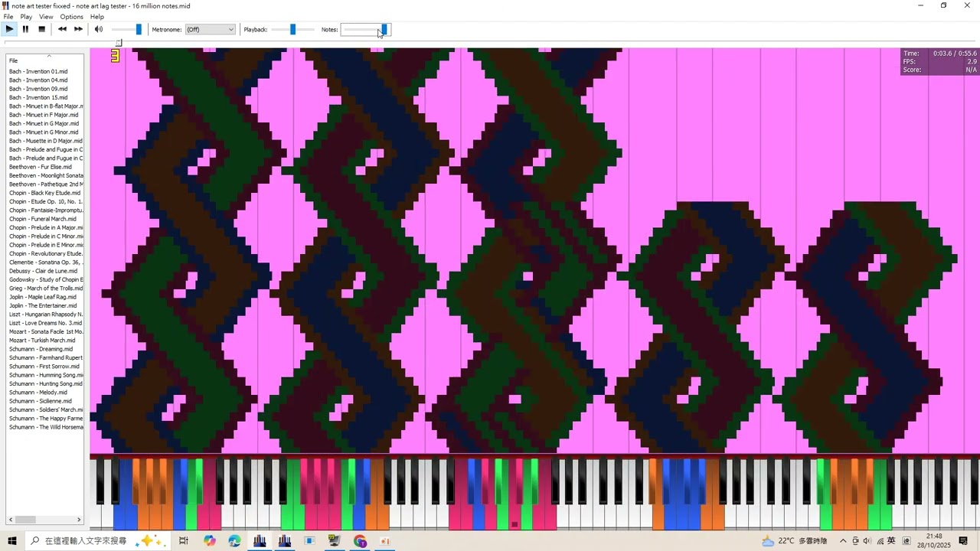Select Chopin - Black Key Etude.mid
Screen dimensions: 980x551
click(44, 193)
